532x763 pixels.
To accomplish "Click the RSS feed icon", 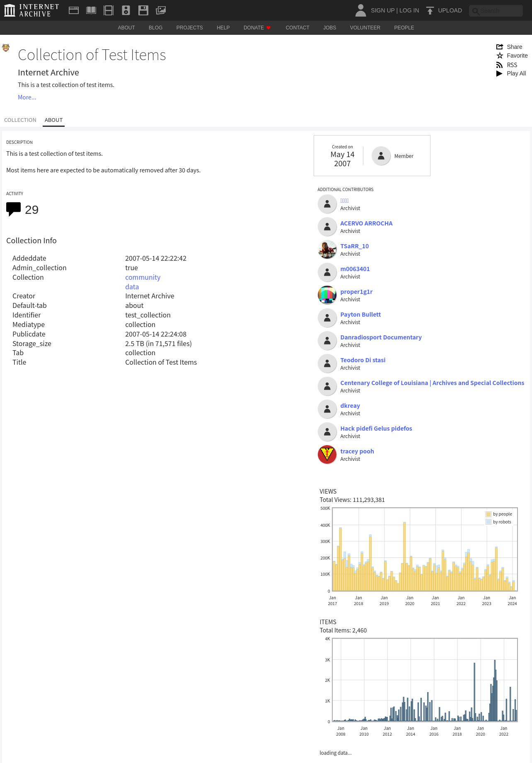I will tap(500, 65).
